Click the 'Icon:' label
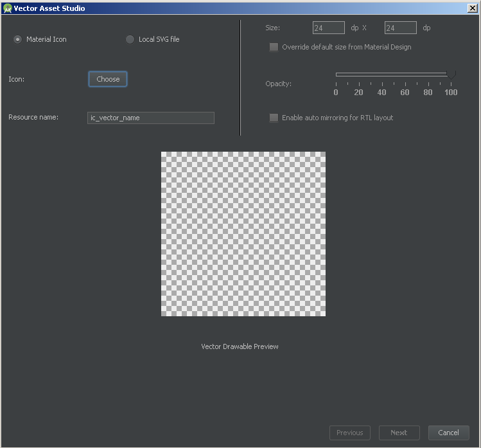 (x=17, y=79)
